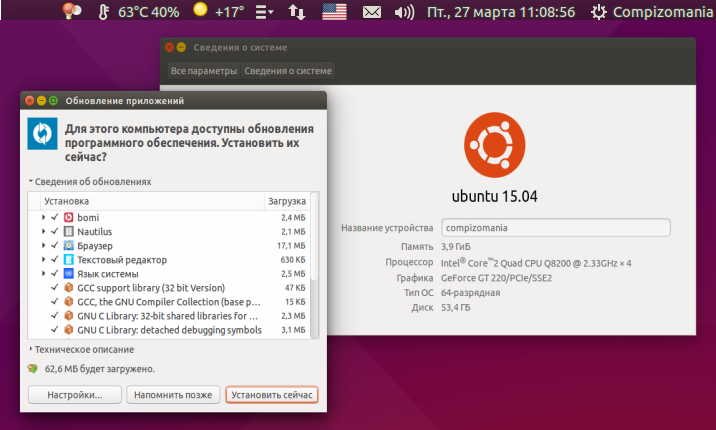Sort by Загрузка column header

[287, 201]
